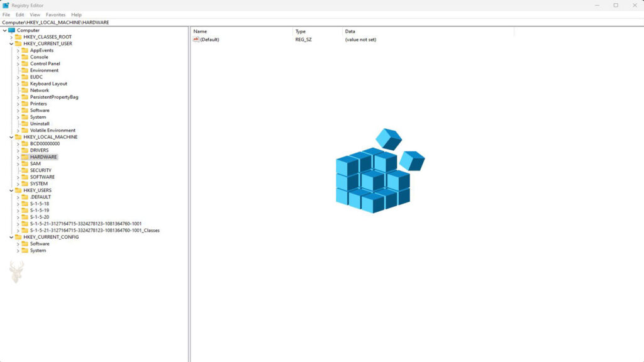Click the .DEFAULT folder icon
The height and width of the screenshot is (362, 644).
(25, 197)
